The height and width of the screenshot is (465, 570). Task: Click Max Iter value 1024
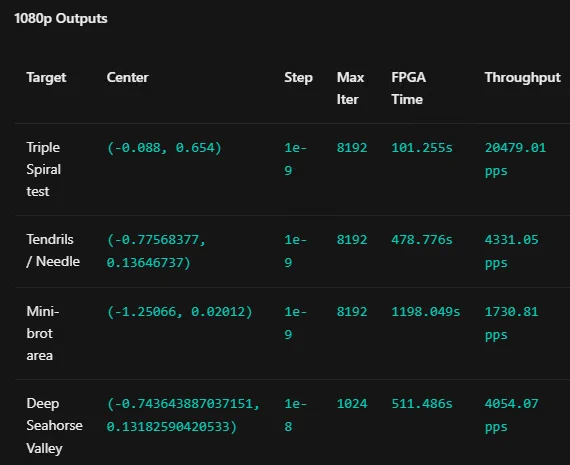coord(352,404)
